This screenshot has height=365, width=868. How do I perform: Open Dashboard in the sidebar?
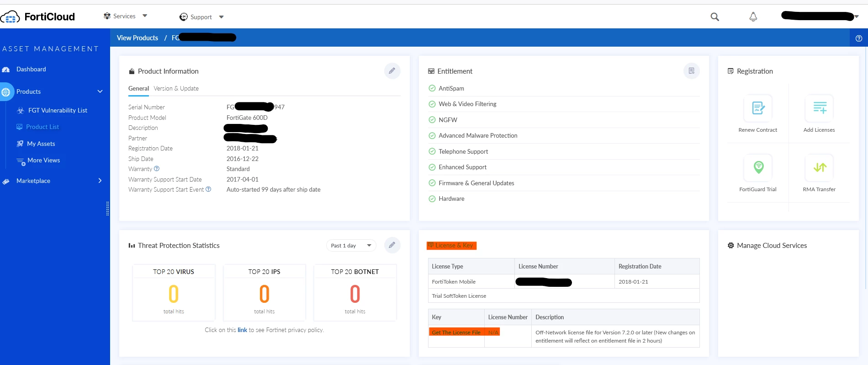31,70
